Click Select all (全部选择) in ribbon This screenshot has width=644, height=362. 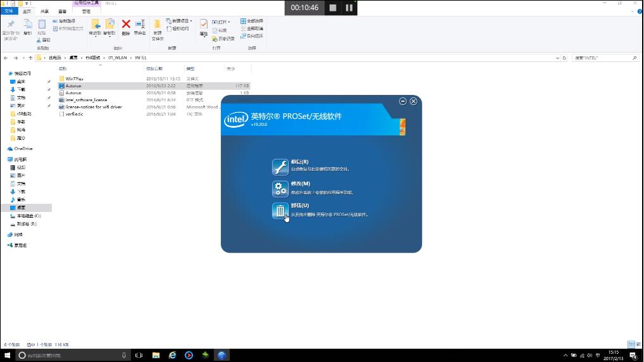tap(252, 21)
